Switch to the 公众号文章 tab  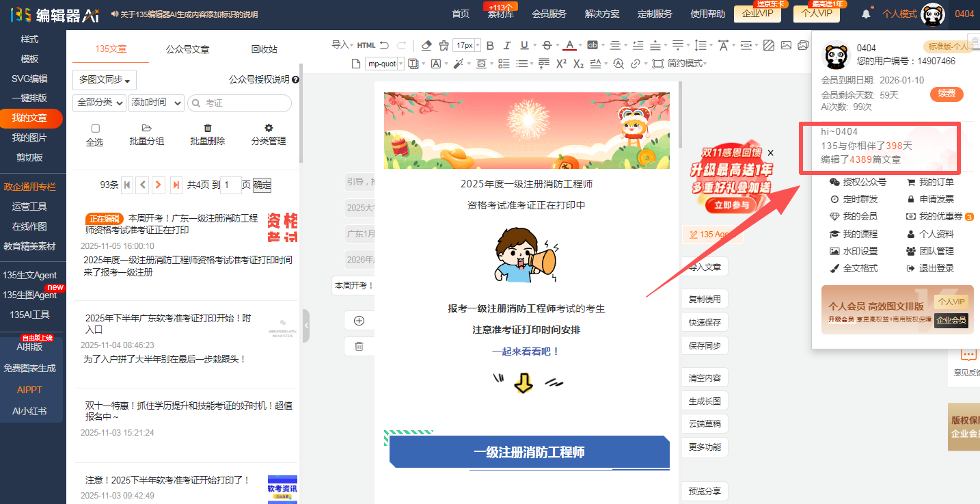pyautogui.click(x=187, y=49)
